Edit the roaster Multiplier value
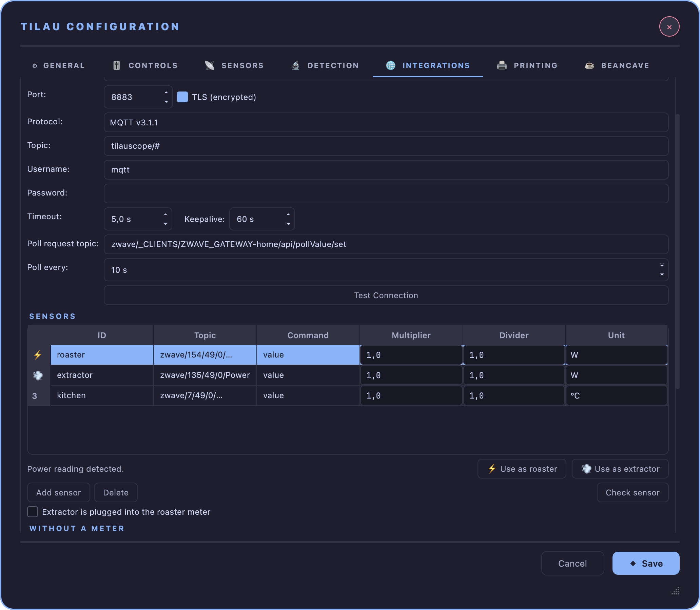The width and height of the screenshot is (700, 610). tap(411, 355)
